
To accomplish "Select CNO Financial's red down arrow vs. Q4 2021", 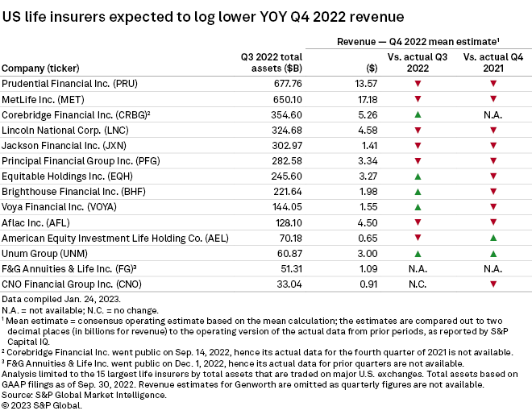I will pos(493,284).
